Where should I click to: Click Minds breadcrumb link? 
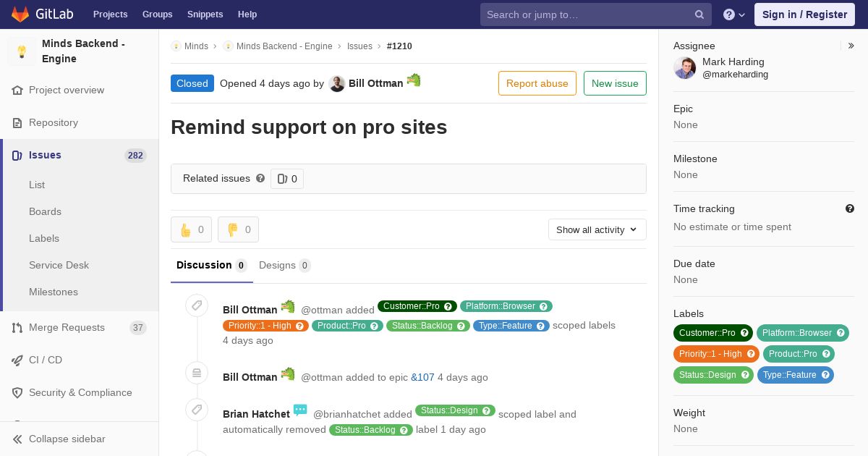coord(196,46)
